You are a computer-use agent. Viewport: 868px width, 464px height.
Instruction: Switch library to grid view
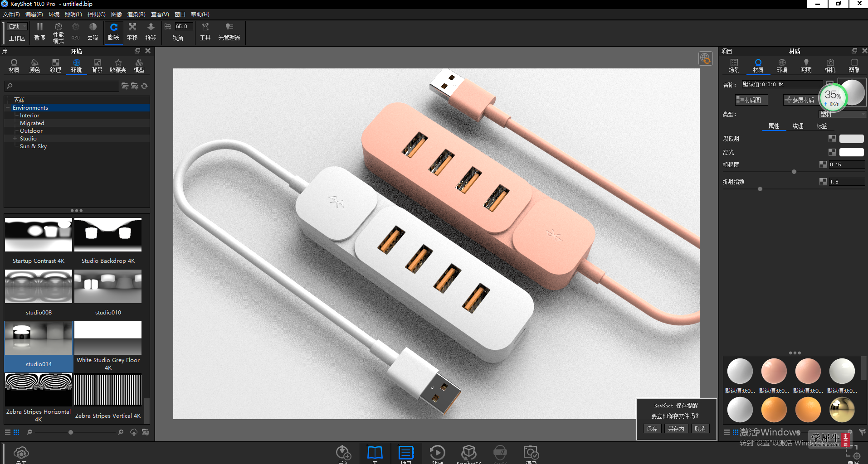[x=16, y=432]
